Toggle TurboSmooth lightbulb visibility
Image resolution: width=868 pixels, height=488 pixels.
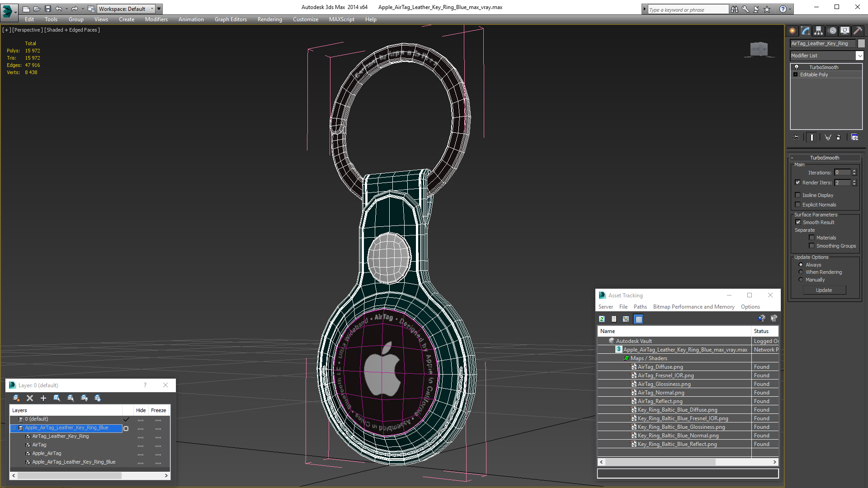pos(797,67)
